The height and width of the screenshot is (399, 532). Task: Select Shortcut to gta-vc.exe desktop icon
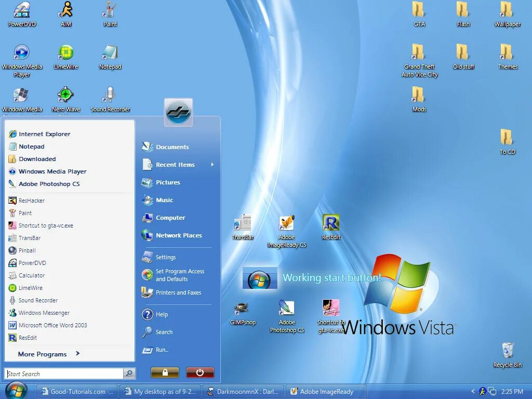(x=331, y=317)
